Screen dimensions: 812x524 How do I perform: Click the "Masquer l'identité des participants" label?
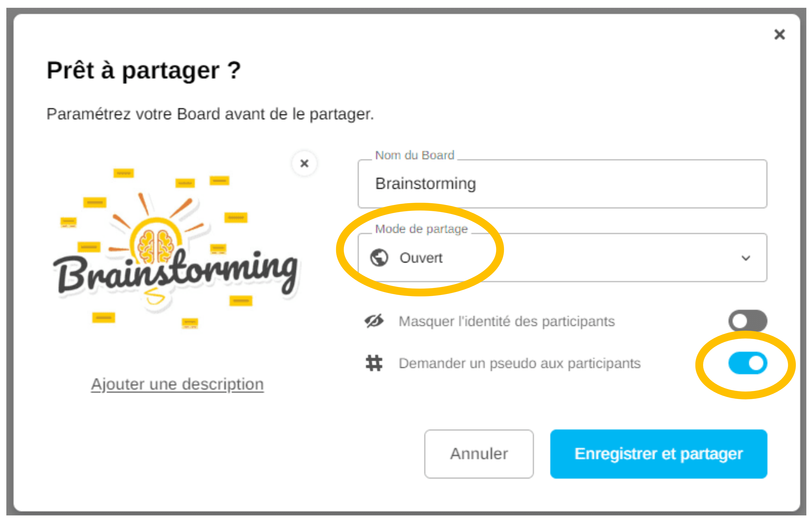pyautogui.click(x=507, y=321)
